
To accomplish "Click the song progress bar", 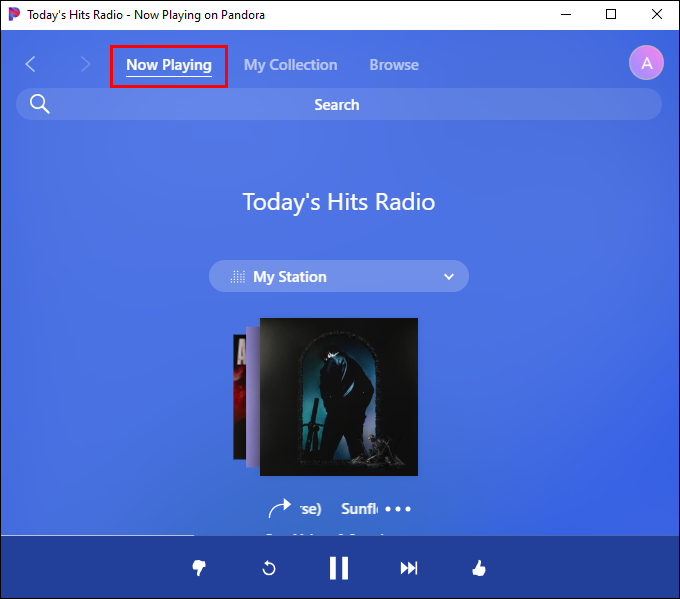I will [340, 536].
